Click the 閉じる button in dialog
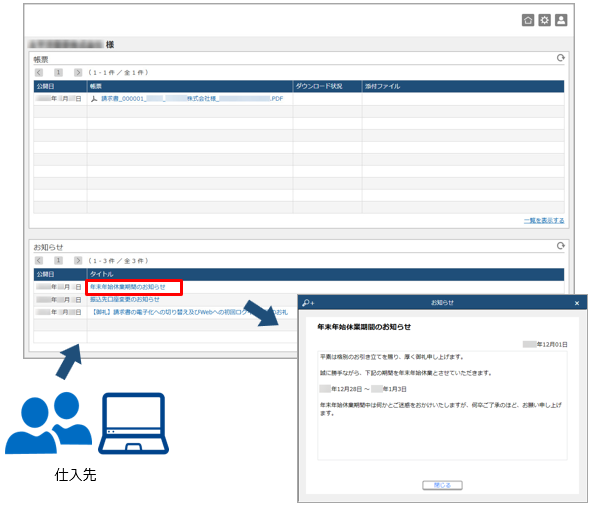The width and height of the screenshot is (591, 508). (x=442, y=485)
